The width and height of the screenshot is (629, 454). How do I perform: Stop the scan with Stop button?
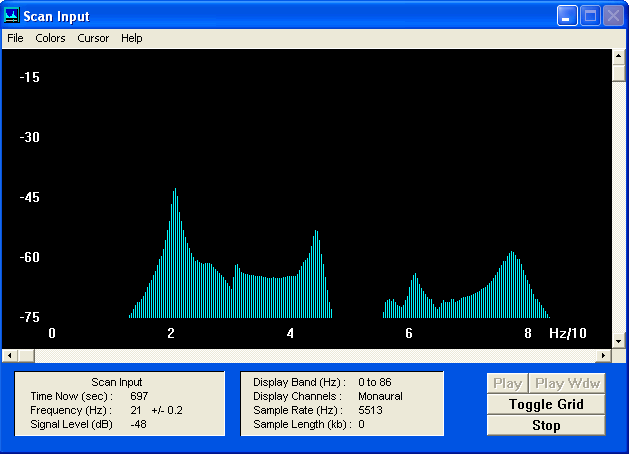click(546, 425)
